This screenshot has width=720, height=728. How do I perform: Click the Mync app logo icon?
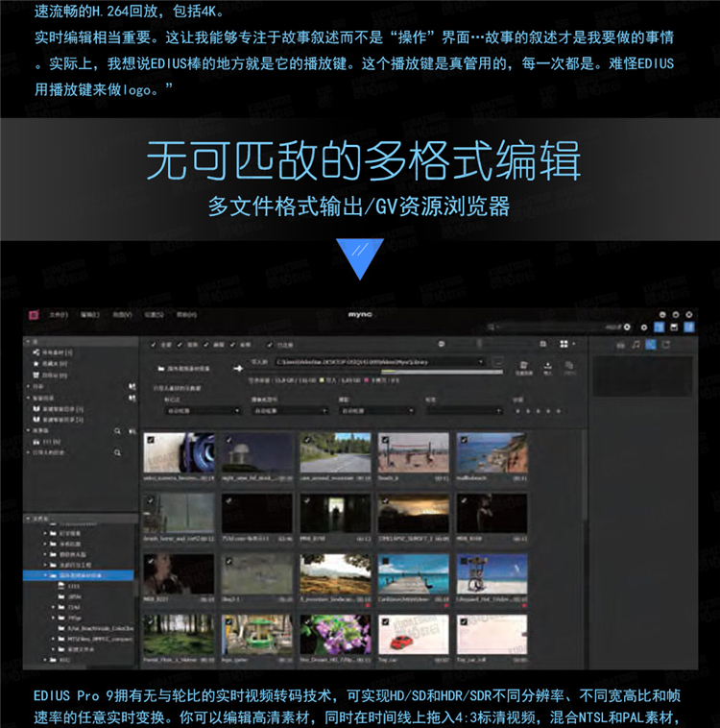(32, 314)
